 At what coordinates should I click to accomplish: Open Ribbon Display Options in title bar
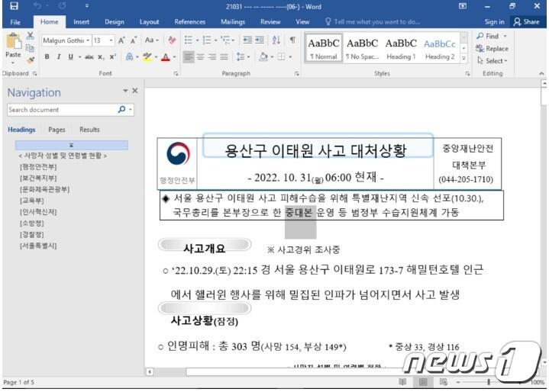tap(463, 6)
